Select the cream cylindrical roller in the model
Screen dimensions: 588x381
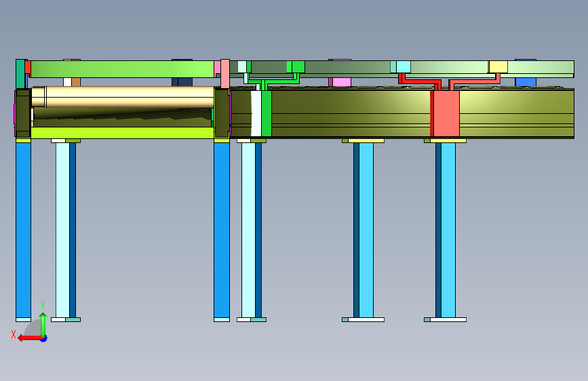[x=123, y=97]
